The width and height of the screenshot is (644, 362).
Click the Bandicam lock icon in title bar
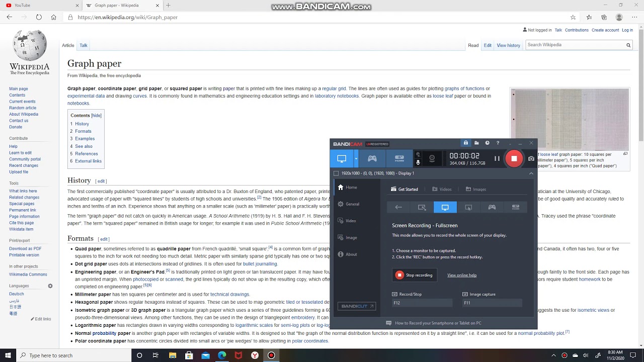click(x=466, y=143)
